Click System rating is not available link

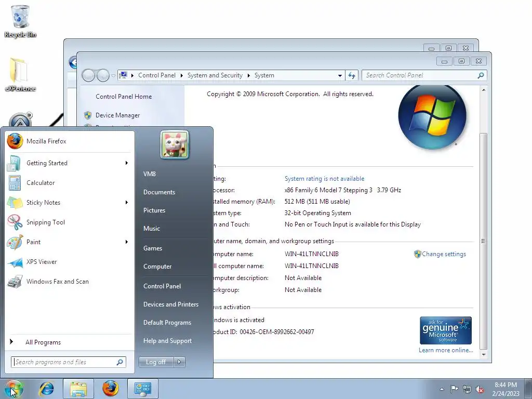coord(324,179)
